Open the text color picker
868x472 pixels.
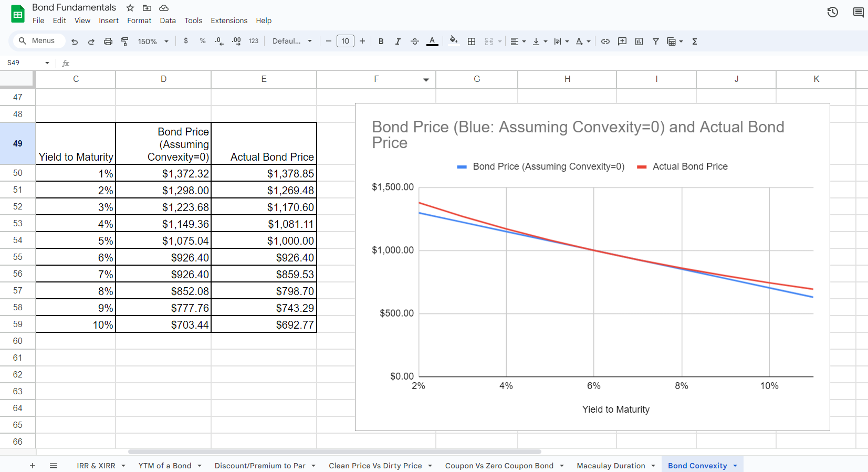pos(432,41)
